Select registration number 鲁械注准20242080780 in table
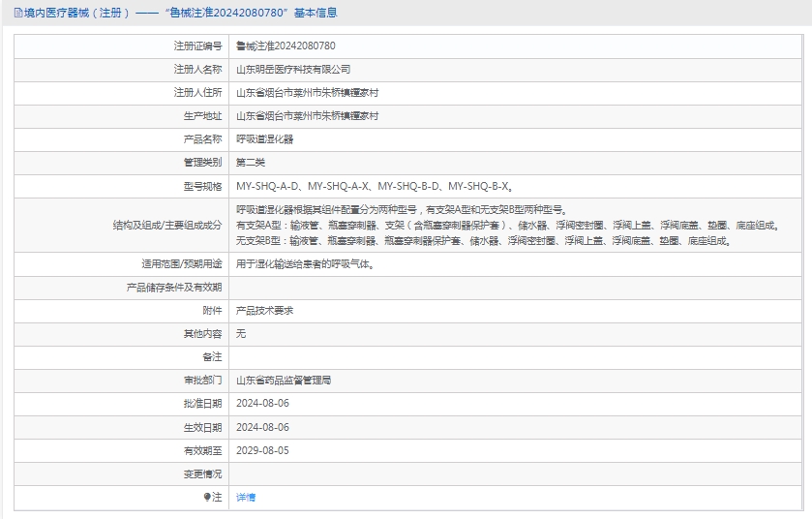Image resolution: width=812 pixels, height=519 pixels. pyautogui.click(x=286, y=46)
